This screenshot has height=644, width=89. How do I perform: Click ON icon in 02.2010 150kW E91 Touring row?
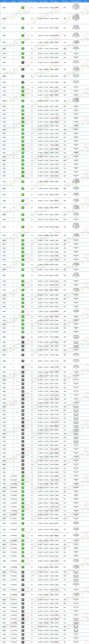(23, 642)
